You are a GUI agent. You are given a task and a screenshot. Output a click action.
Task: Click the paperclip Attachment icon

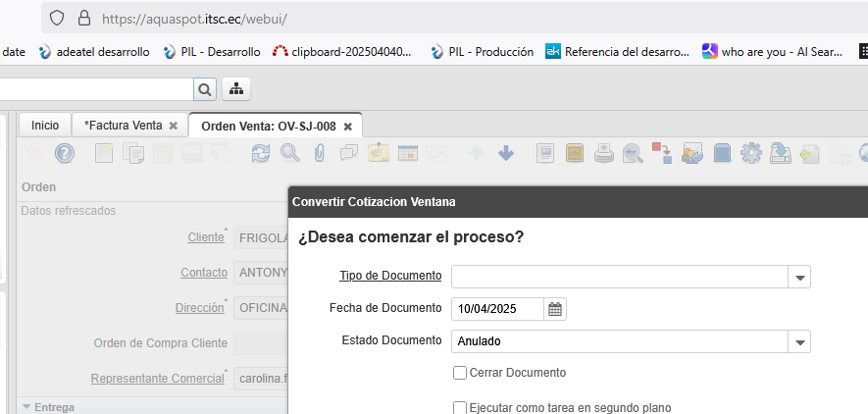[x=319, y=153]
